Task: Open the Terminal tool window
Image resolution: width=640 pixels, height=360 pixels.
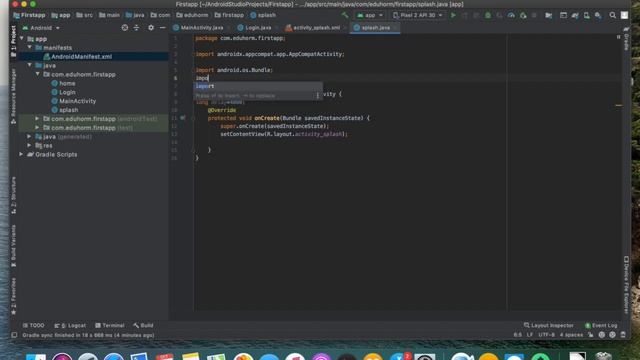Action: tap(109, 325)
